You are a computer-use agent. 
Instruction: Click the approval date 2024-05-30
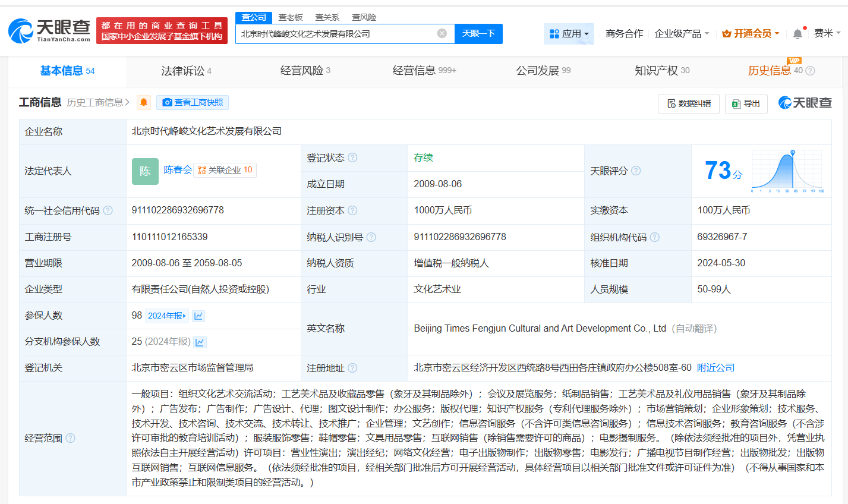point(721,263)
